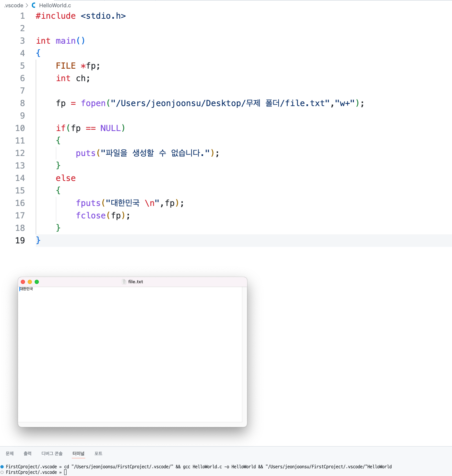Viewport: 452px width, 476px height.
Task: Click the gcc HelloWorld.c command in terminal
Action: click(220, 467)
